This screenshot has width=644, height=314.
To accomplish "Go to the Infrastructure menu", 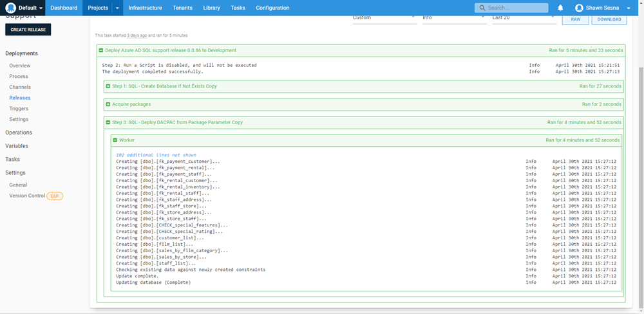I will coord(145,8).
